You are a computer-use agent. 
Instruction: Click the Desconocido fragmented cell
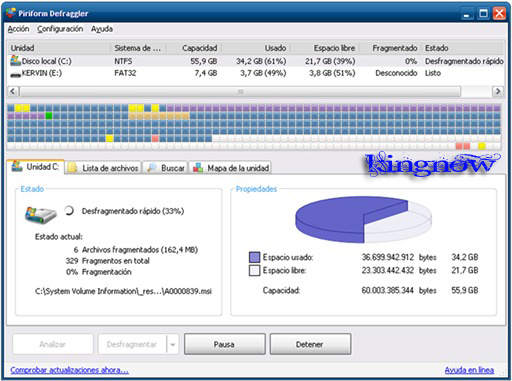(396, 73)
